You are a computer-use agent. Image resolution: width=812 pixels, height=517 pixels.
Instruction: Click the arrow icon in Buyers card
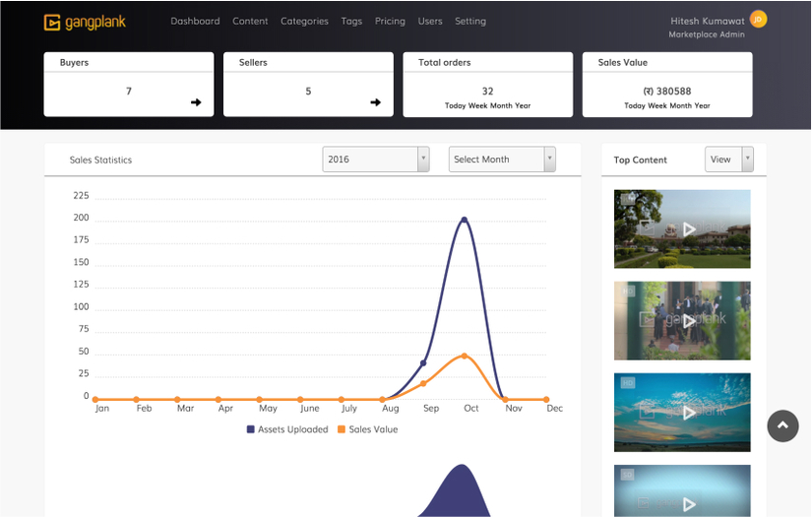196,102
